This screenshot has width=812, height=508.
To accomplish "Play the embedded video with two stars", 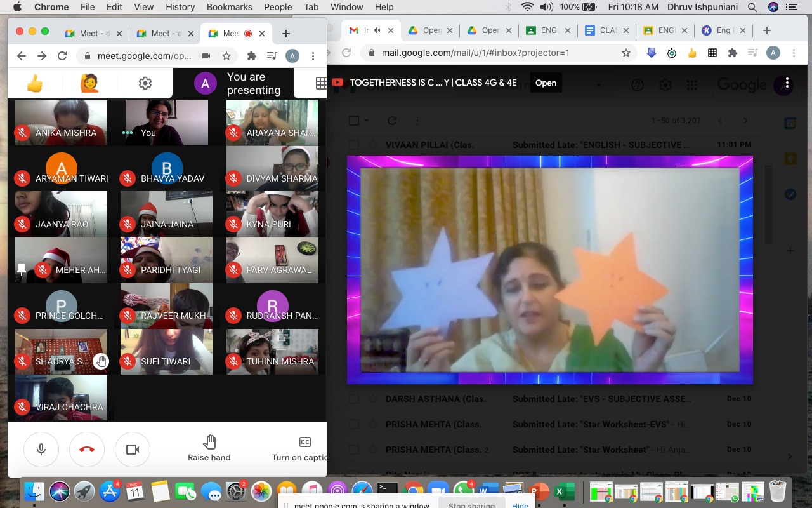I will (x=550, y=270).
